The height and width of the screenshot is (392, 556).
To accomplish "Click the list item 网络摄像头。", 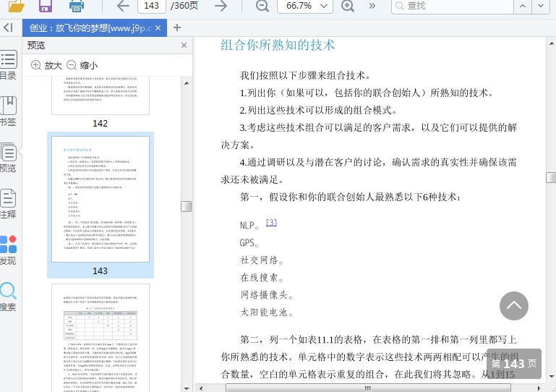I will tap(267, 295).
